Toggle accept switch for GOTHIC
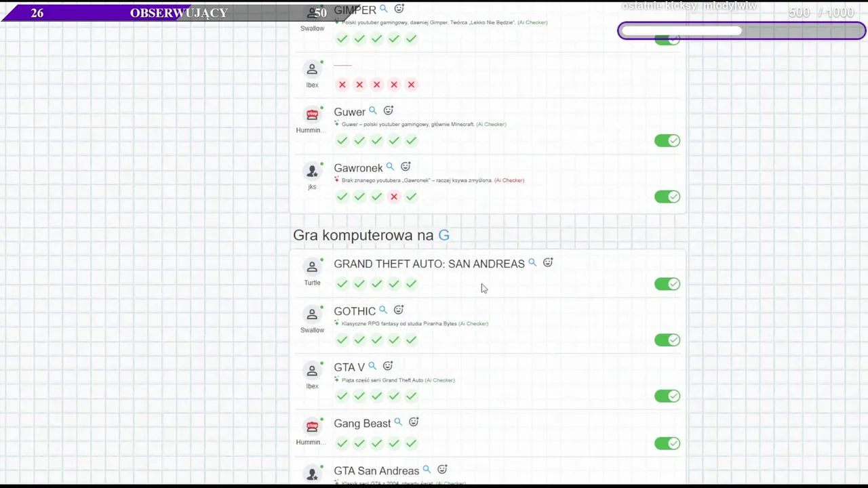The width and height of the screenshot is (868, 488). click(667, 340)
